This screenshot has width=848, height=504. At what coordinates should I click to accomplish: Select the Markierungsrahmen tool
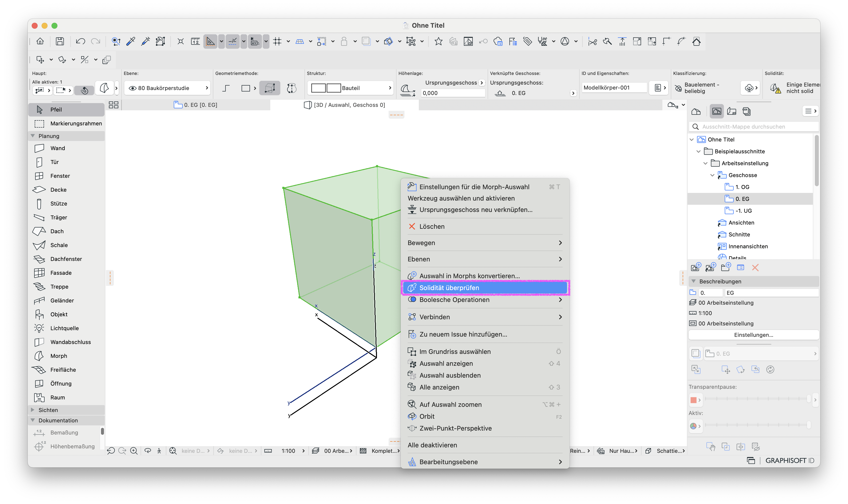point(66,124)
